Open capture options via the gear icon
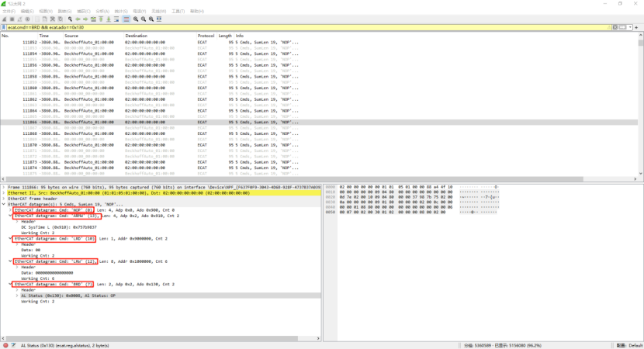This screenshot has width=644, height=349. [27, 19]
